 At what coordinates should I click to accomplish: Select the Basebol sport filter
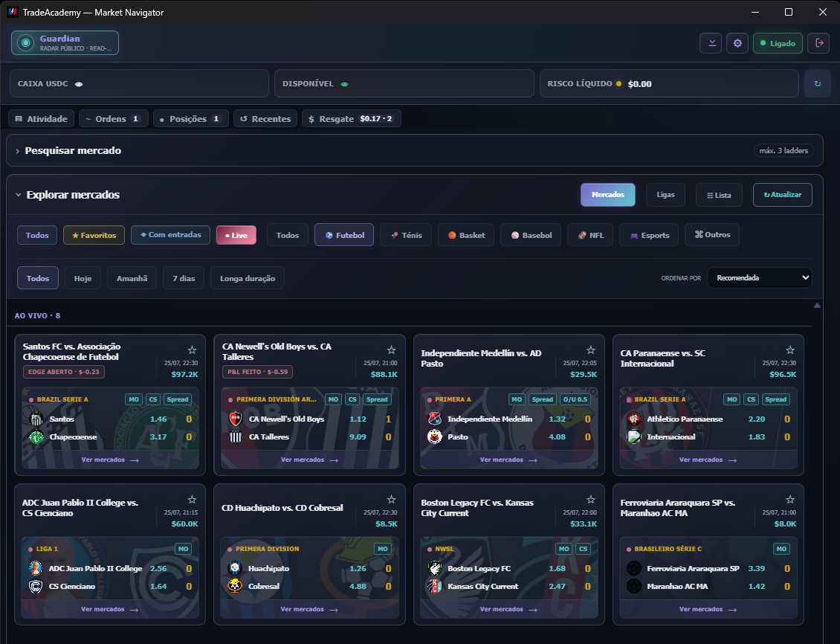pyautogui.click(x=531, y=235)
